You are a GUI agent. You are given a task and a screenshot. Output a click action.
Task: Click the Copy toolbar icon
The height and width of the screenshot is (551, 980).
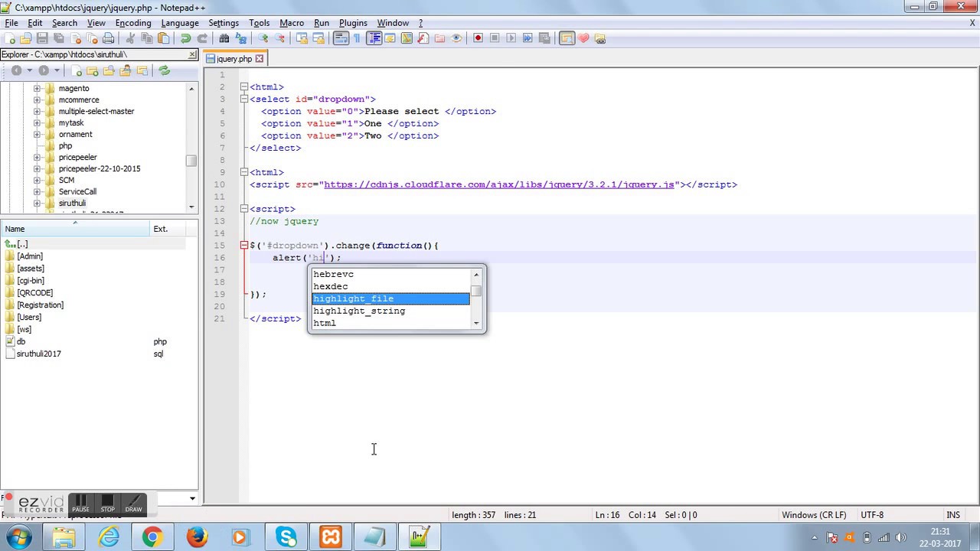tap(147, 38)
